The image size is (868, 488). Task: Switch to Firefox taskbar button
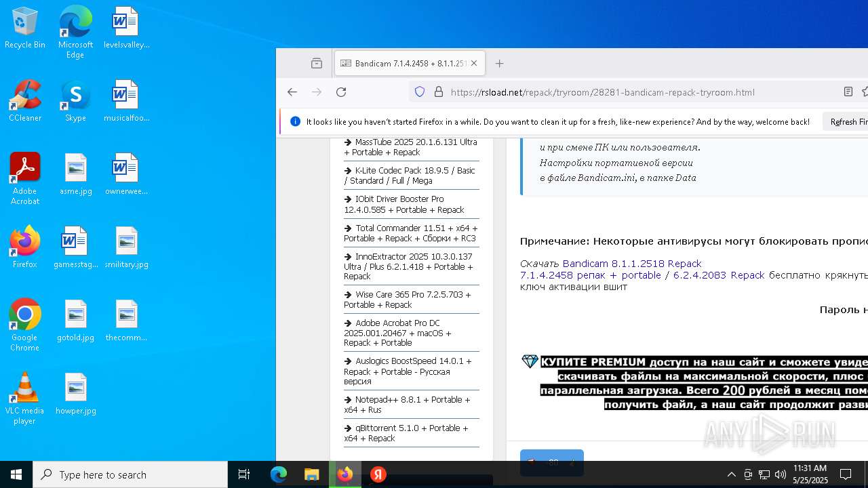click(x=345, y=474)
